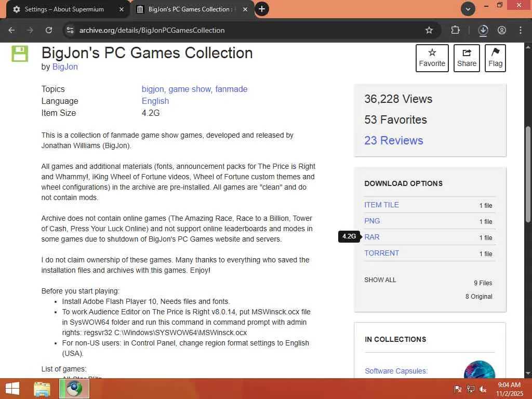Open the browser three-dot menu

pyautogui.click(x=521, y=30)
